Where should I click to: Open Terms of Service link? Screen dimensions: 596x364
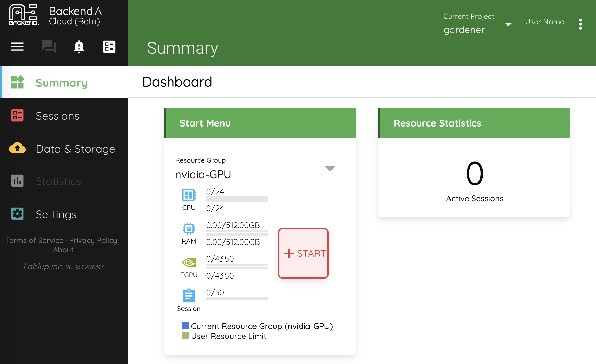35,241
